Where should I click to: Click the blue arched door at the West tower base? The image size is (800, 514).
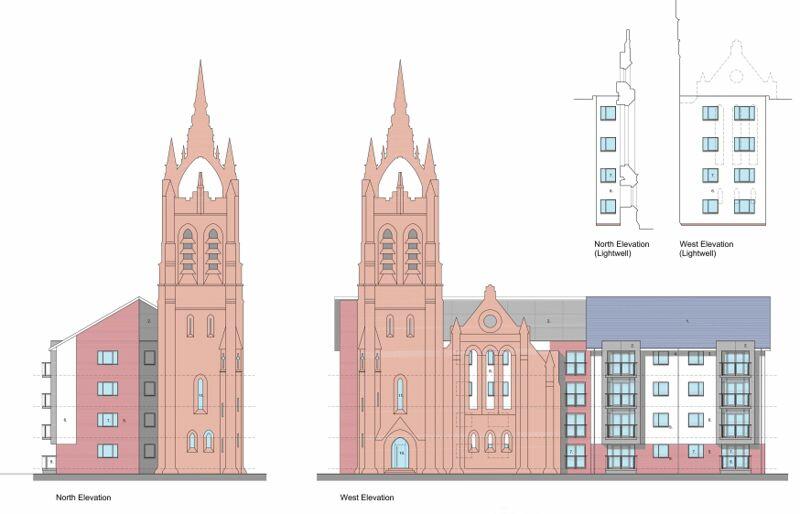(x=400, y=454)
